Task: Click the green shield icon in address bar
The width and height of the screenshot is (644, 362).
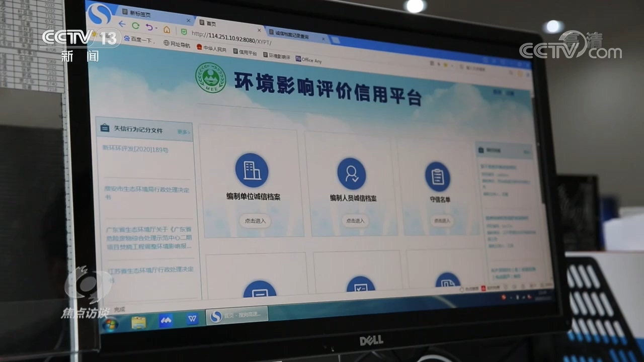Action: pos(184,32)
